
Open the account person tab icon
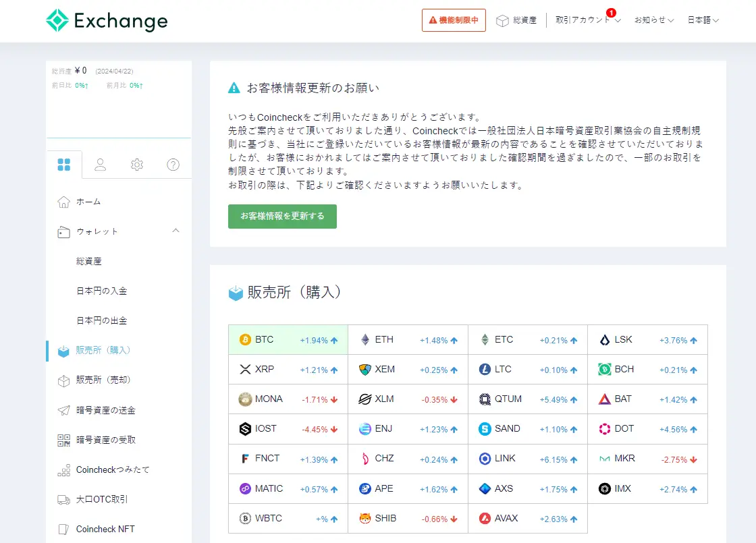pos(101,165)
